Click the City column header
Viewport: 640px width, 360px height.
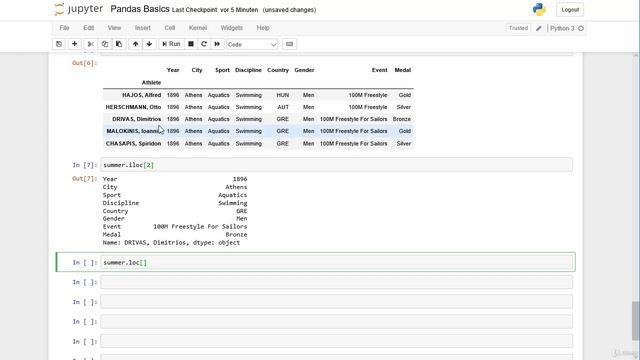click(x=197, y=70)
